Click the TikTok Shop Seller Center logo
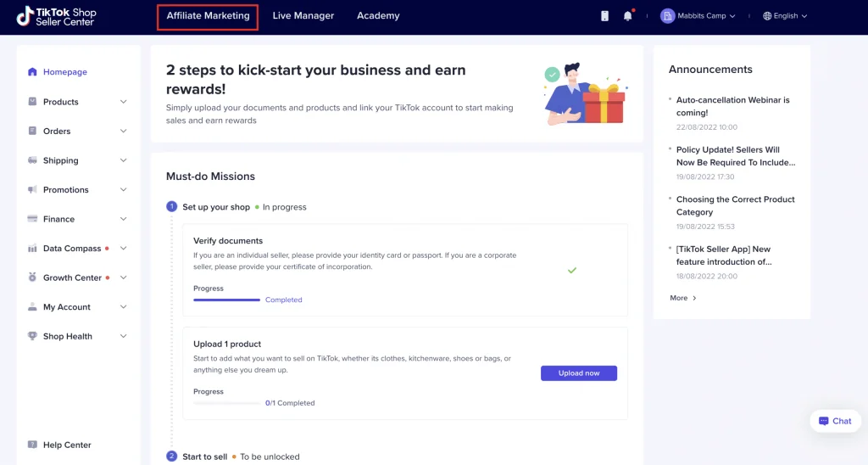Viewport: 868px width, 465px height. pyautogui.click(x=56, y=17)
